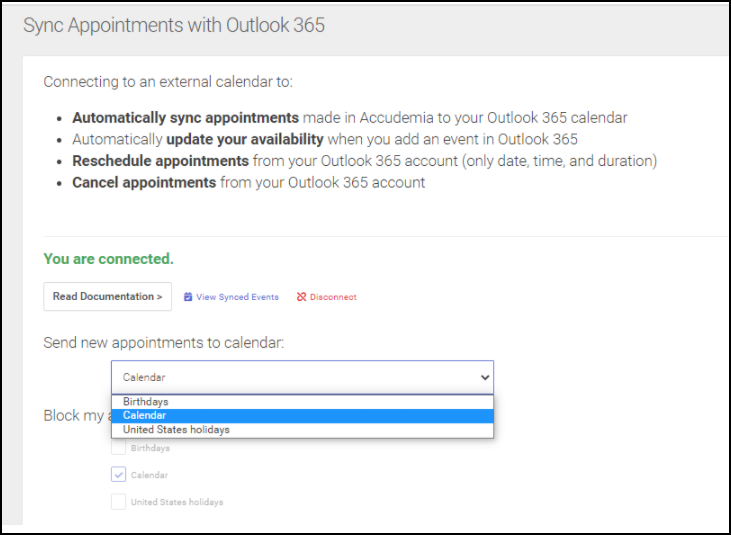Open the View Synced Events link text
Viewport: 731px width, 535px height.
[x=237, y=297]
